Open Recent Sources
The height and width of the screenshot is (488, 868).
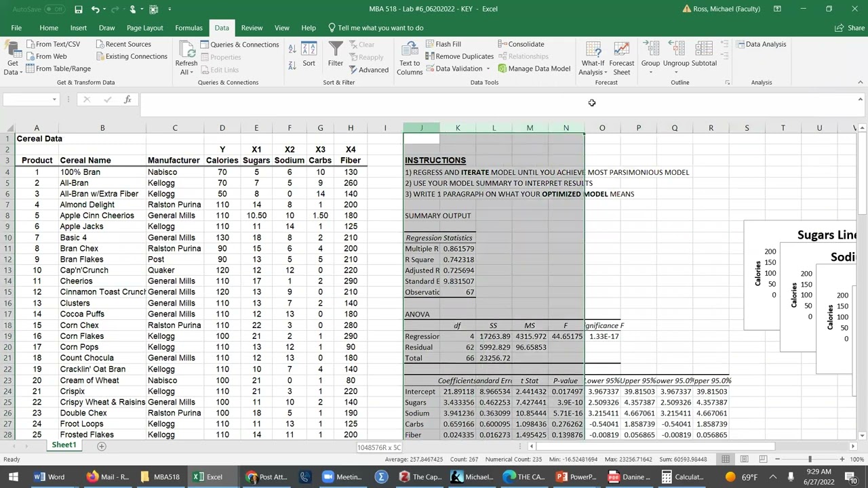pos(122,44)
